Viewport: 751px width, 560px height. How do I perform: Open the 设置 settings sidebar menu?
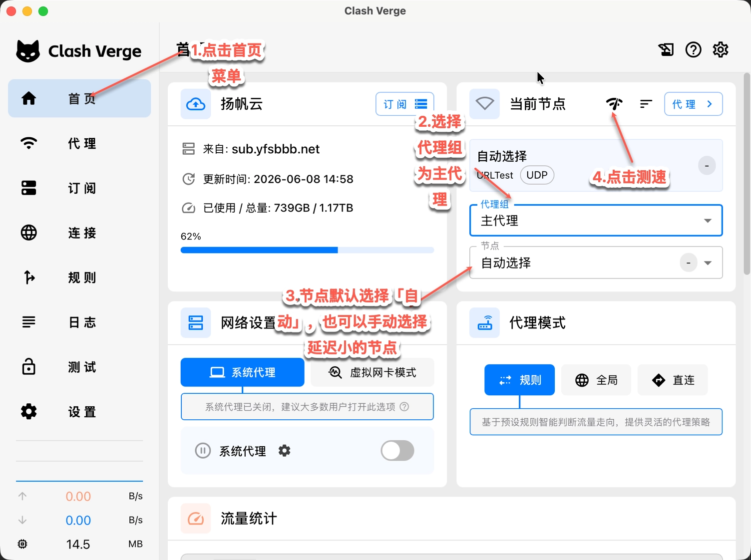(x=79, y=411)
